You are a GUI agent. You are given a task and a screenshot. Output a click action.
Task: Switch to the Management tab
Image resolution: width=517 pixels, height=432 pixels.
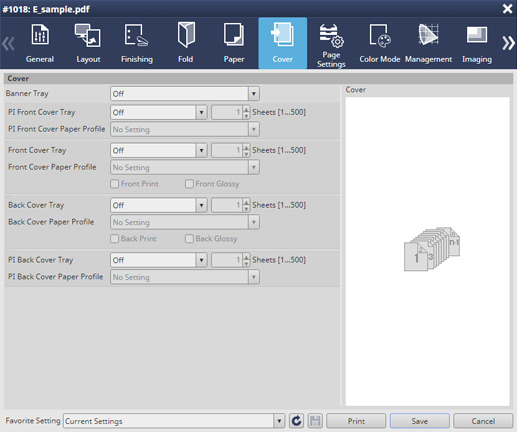pos(428,43)
